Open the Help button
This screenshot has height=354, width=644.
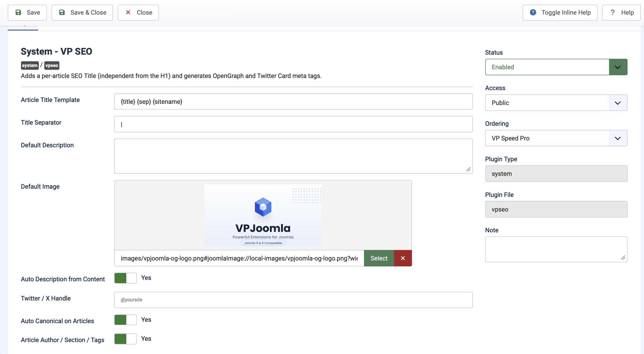621,13
